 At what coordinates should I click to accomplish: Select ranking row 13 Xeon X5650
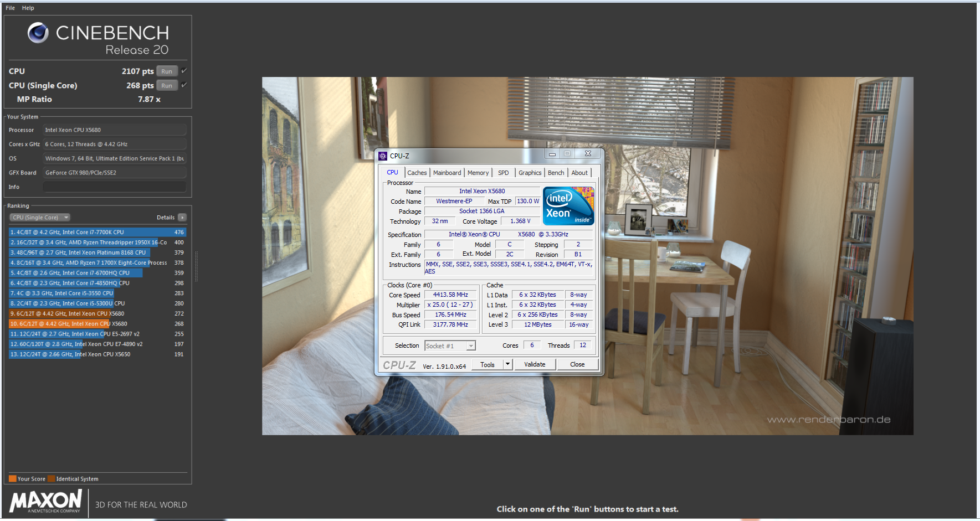98,354
